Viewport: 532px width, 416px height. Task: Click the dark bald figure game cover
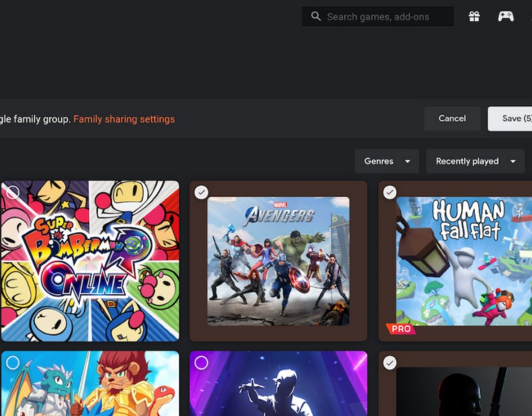coord(464,392)
